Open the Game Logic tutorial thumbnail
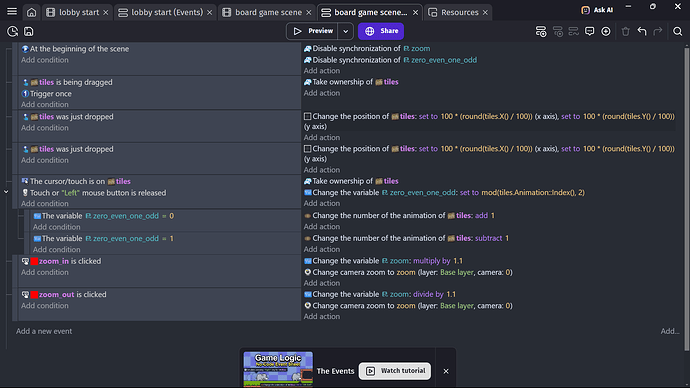The width and height of the screenshot is (690, 388). click(x=278, y=369)
